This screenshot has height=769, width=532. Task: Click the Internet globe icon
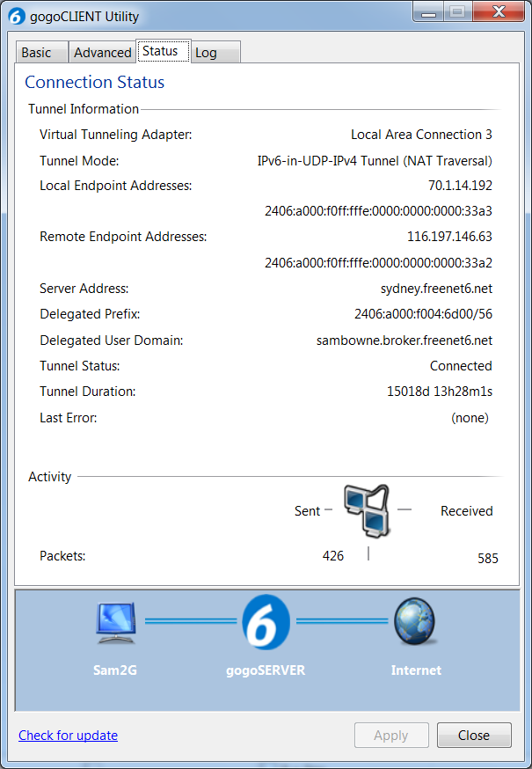415,620
